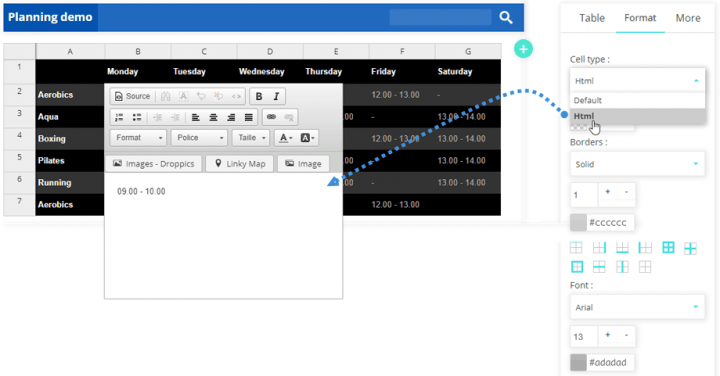Toggle italic formatting
This screenshot has width=720, height=376.
pyautogui.click(x=276, y=96)
